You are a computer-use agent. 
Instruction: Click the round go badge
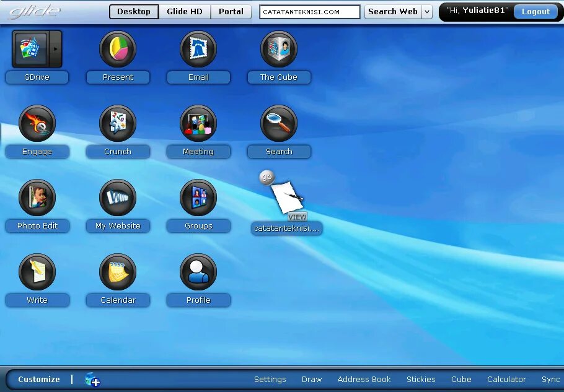(267, 176)
